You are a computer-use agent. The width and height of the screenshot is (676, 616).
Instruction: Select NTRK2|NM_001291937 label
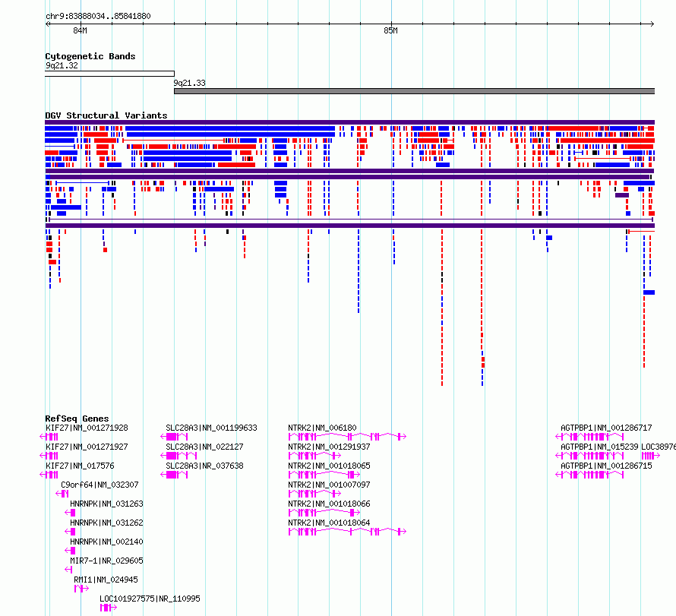[x=329, y=447]
